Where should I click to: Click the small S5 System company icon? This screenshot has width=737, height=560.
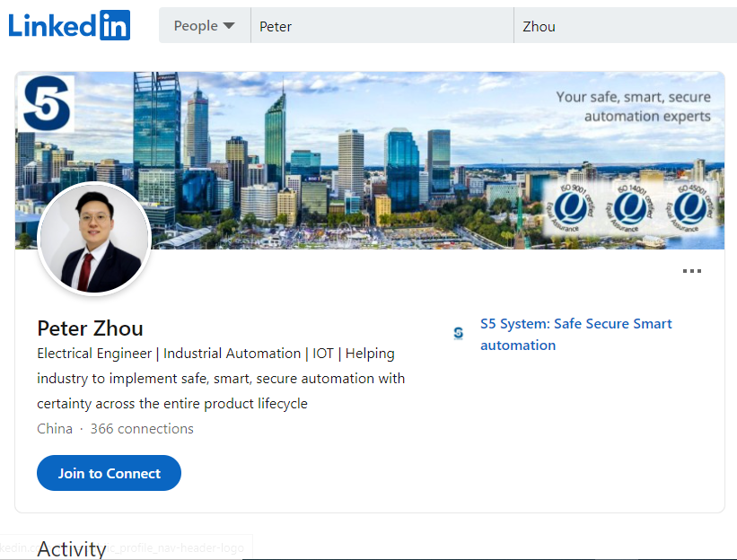(459, 333)
